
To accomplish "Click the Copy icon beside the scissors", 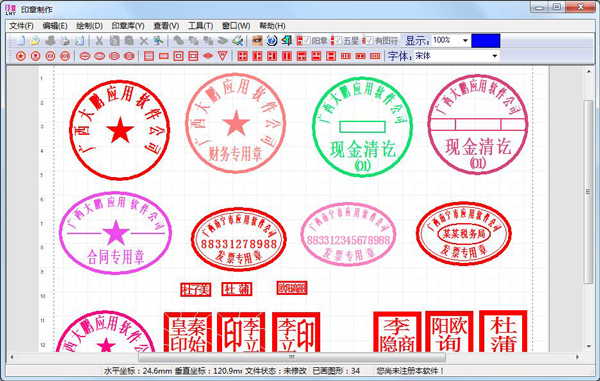I will (x=114, y=41).
